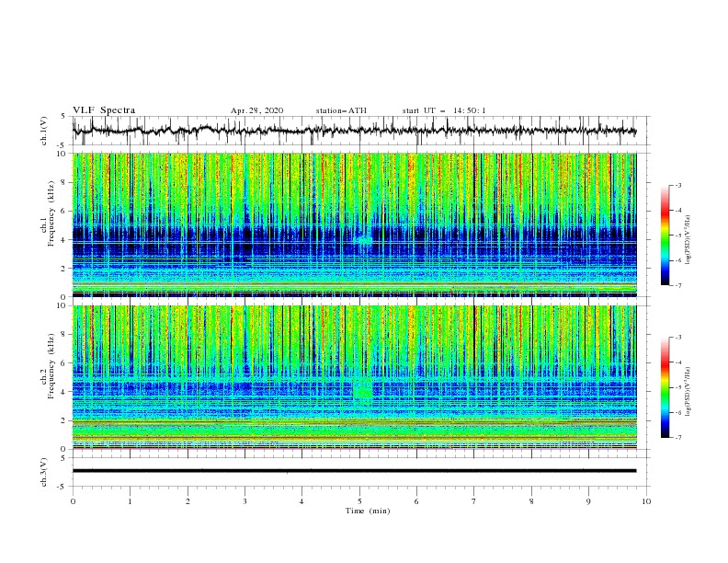Click time axis tick label "9"
The image size is (728, 563).
(588, 501)
